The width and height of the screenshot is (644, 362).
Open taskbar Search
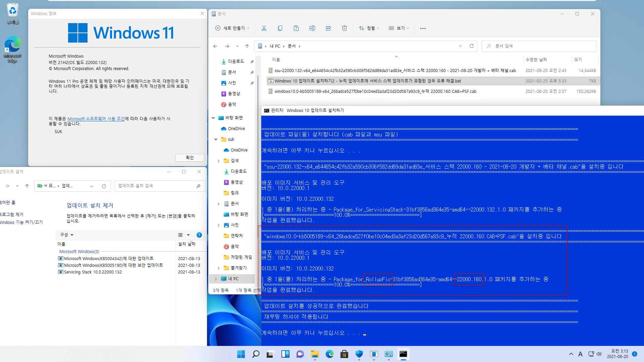pos(256,354)
